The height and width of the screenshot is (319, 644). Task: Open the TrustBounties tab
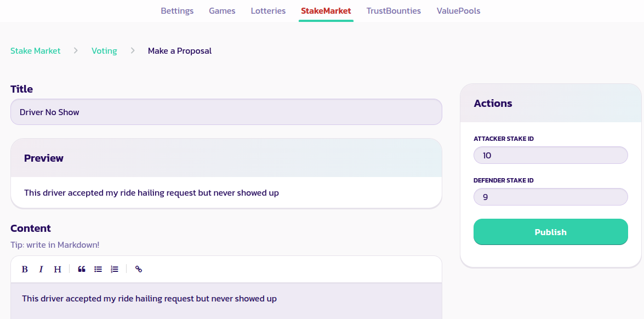pyautogui.click(x=394, y=11)
